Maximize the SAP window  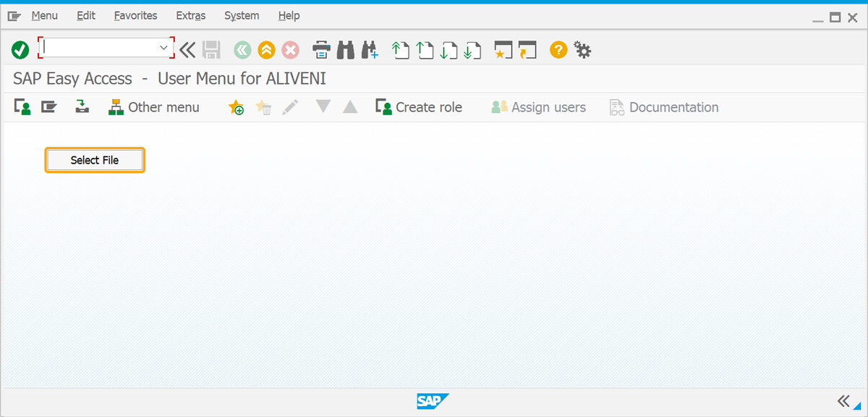835,17
